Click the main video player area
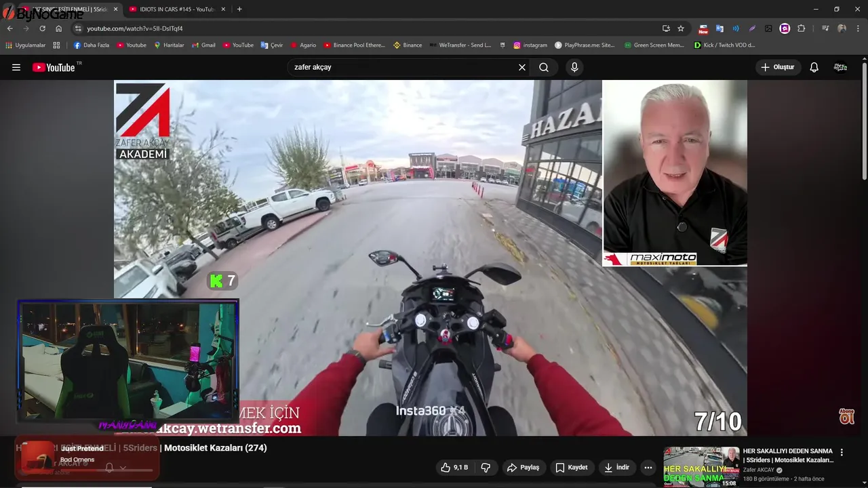The image size is (868, 488). (x=431, y=258)
